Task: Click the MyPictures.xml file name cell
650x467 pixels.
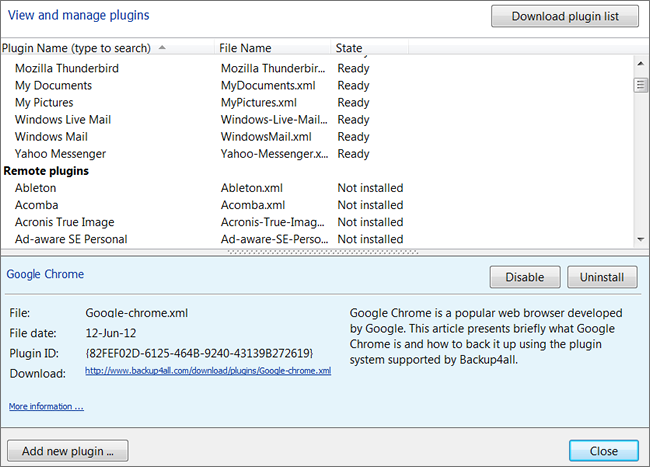Action: pyautogui.click(x=259, y=102)
